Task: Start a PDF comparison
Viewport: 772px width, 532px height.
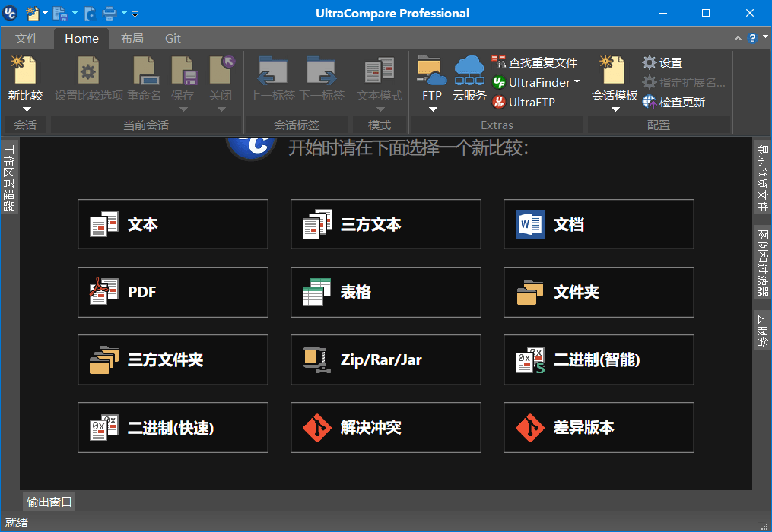Action: pos(173,292)
